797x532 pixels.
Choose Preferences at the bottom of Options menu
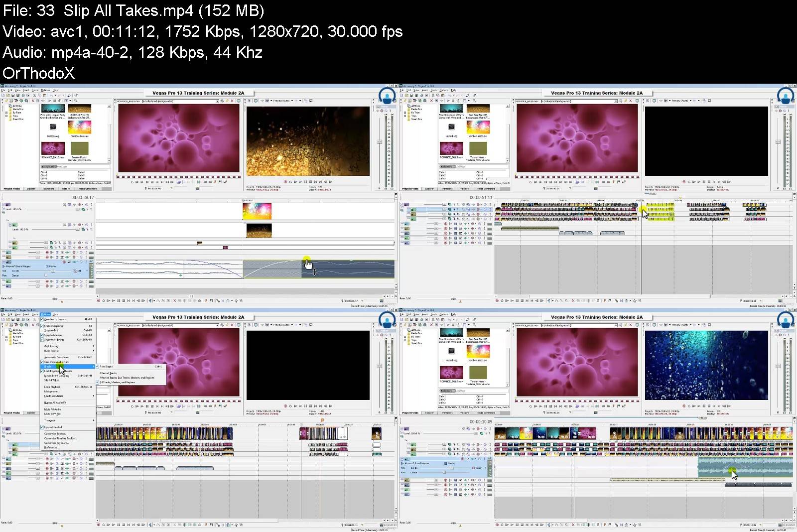[x=68, y=447]
